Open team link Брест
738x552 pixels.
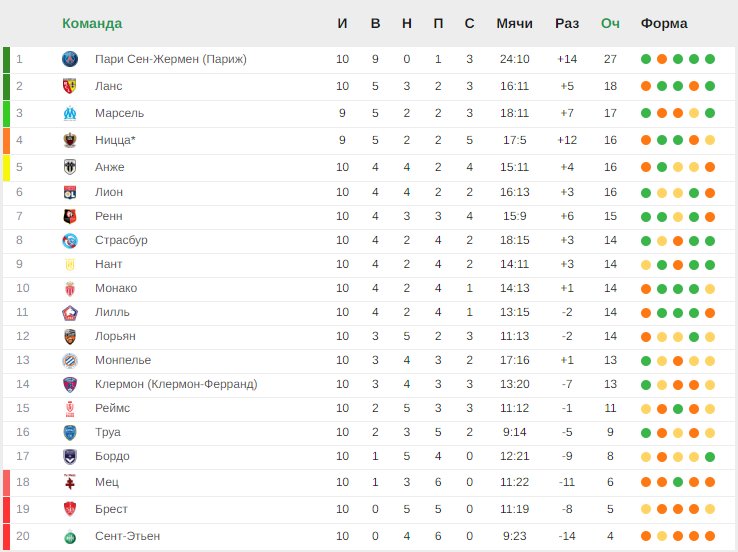click(x=112, y=509)
